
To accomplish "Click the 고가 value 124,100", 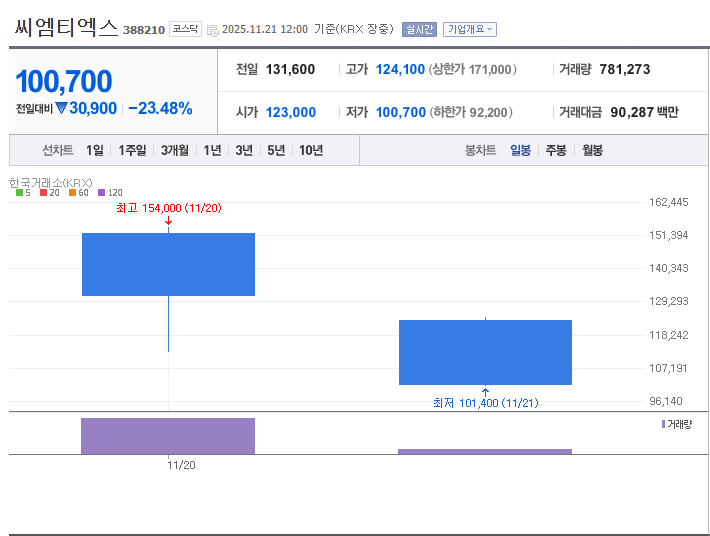I will point(400,69).
